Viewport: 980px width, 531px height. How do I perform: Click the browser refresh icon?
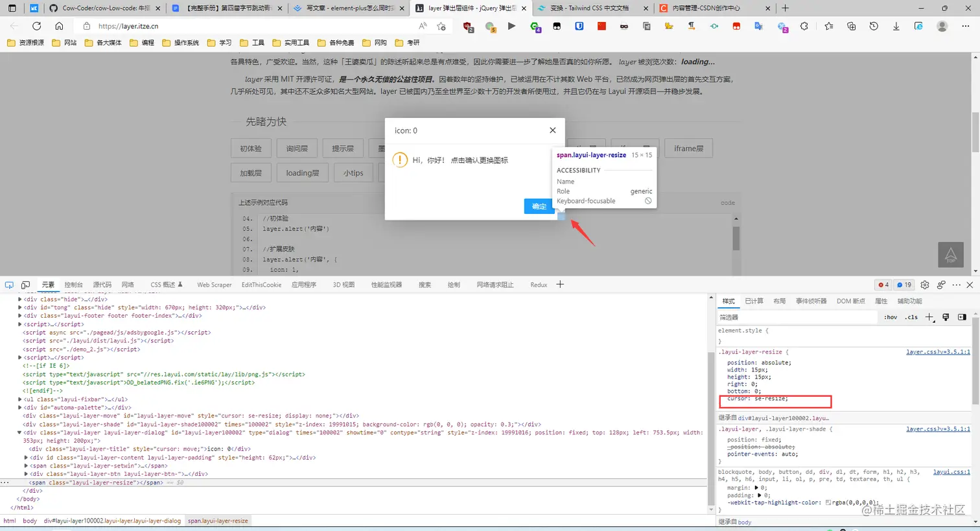coord(36,26)
